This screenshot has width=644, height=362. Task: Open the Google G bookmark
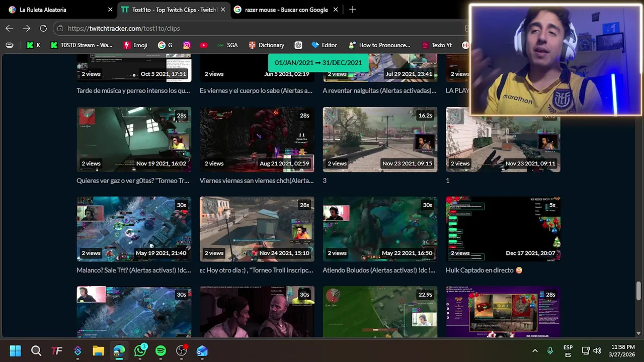(x=165, y=45)
